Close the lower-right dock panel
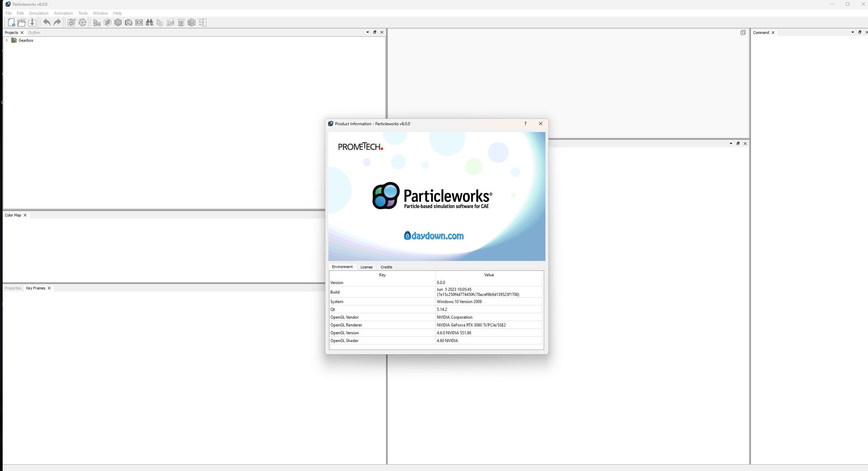The width and height of the screenshot is (868, 471). click(745, 144)
